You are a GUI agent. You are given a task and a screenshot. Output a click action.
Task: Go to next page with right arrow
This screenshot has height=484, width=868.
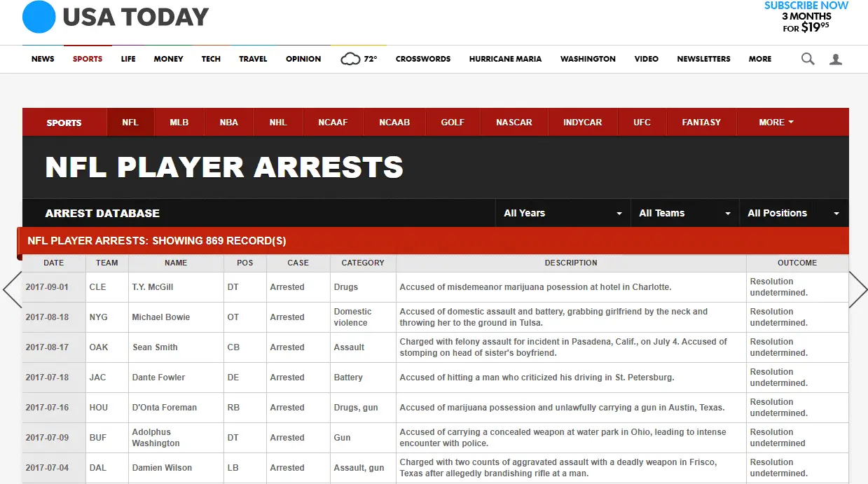click(x=858, y=289)
